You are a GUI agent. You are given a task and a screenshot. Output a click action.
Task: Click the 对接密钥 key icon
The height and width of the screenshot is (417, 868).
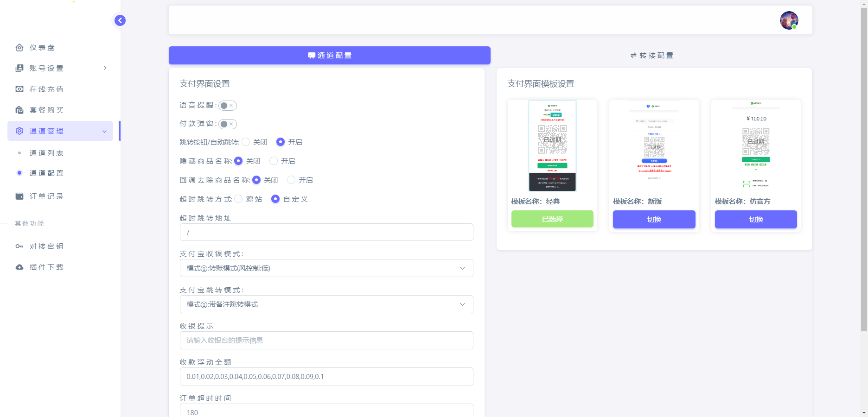[19, 246]
